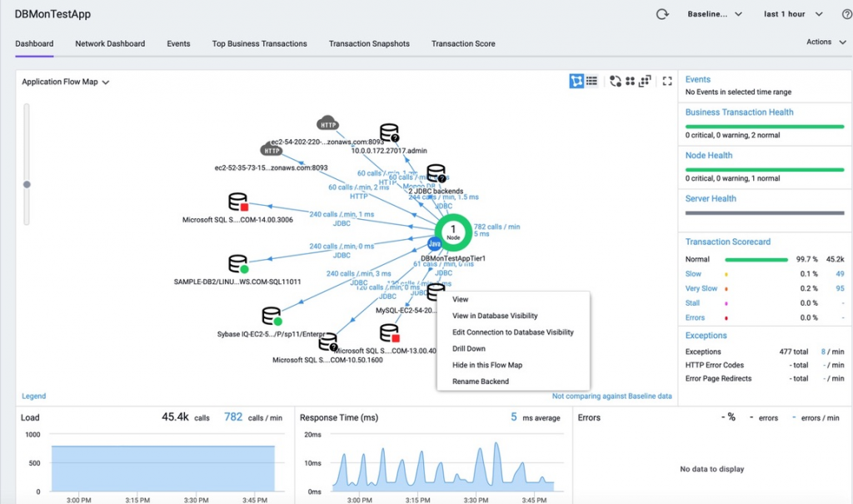Click the expand-nodes layout icon on flow map
Screen dimensions: 853x504
[x=644, y=81]
